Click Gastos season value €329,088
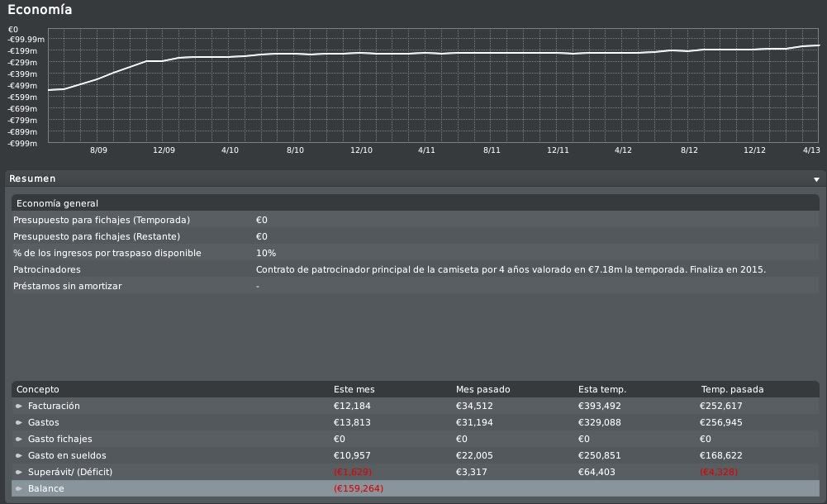Image resolution: width=827 pixels, height=504 pixels. click(599, 422)
